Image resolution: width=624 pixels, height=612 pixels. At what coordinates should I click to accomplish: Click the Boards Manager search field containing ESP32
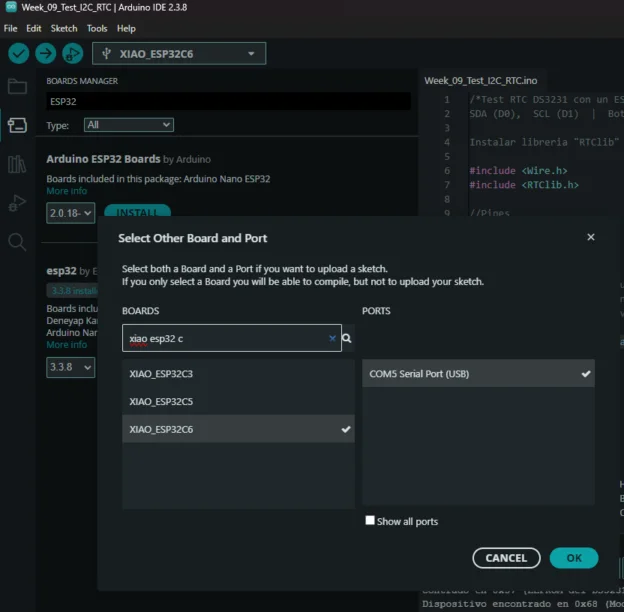pyautogui.click(x=228, y=101)
